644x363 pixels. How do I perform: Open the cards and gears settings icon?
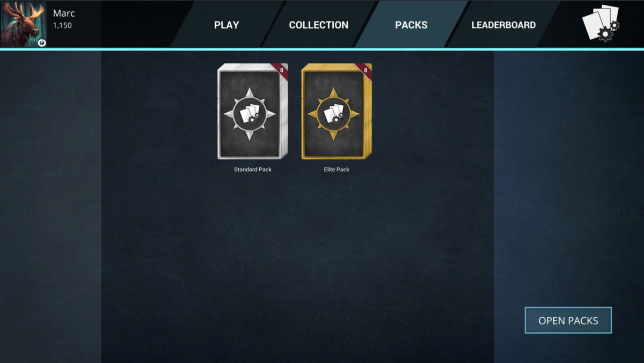point(601,23)
